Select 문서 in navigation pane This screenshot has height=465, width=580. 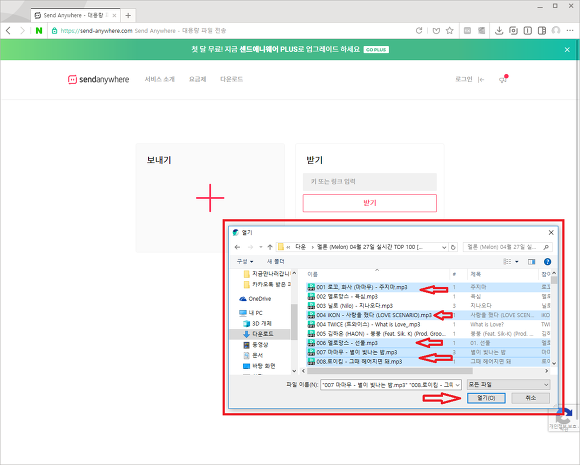[x=253, y=356]
